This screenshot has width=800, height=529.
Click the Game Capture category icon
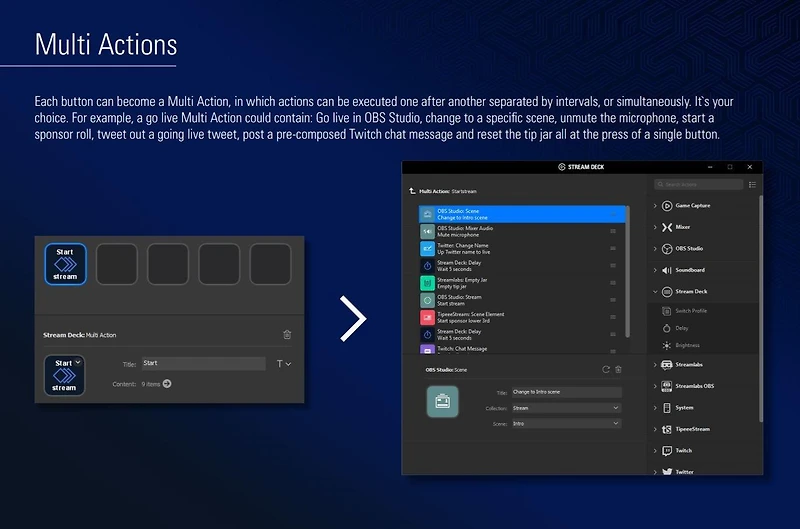point(667,206)
